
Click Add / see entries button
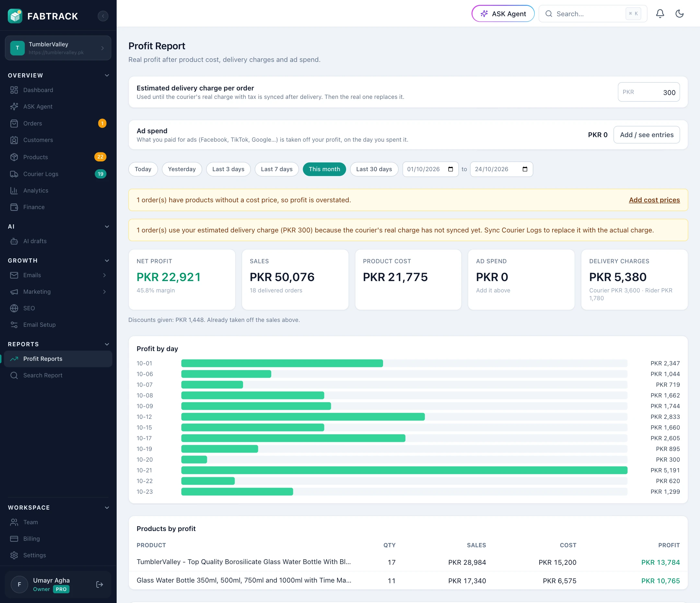647,135
